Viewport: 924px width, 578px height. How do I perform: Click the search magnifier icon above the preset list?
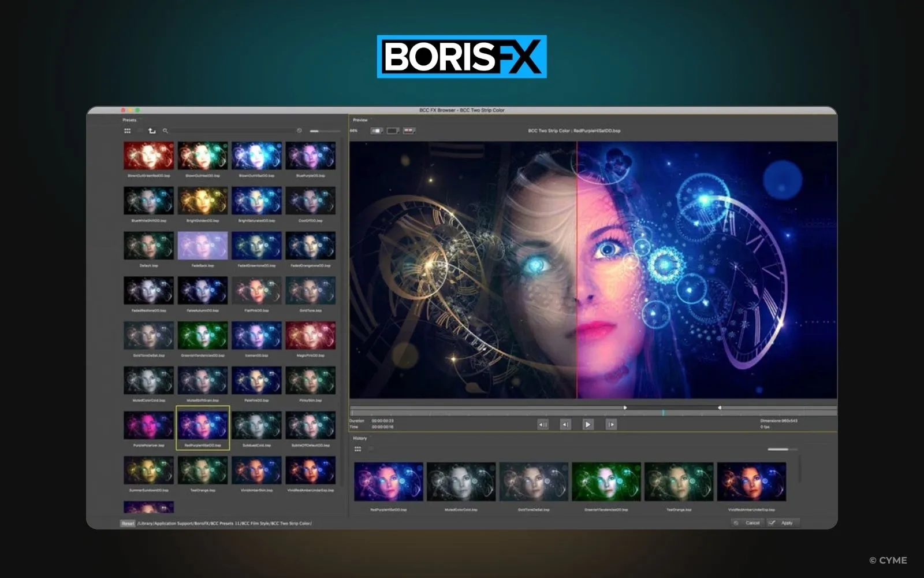tap(166, 132)
